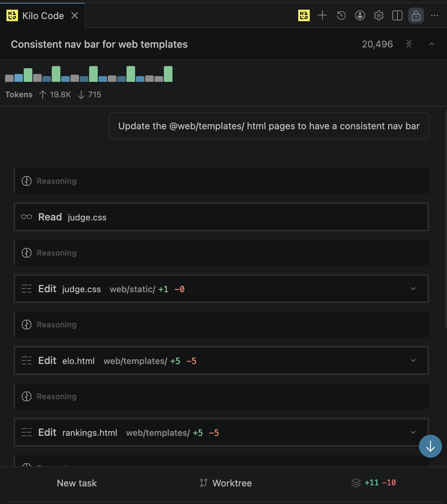
Task: Open task history clock icon
Action: 341,15
